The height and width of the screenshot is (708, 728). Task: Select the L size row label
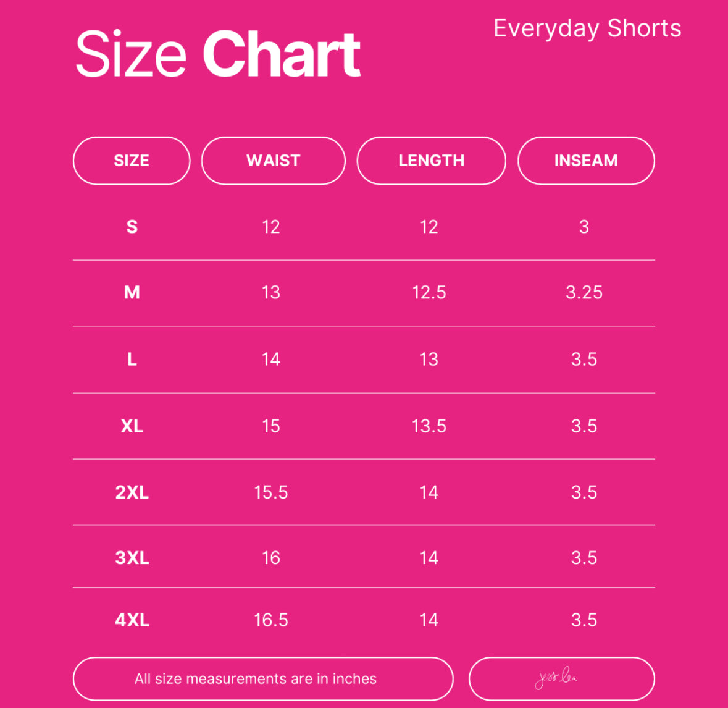pos(132,359)
